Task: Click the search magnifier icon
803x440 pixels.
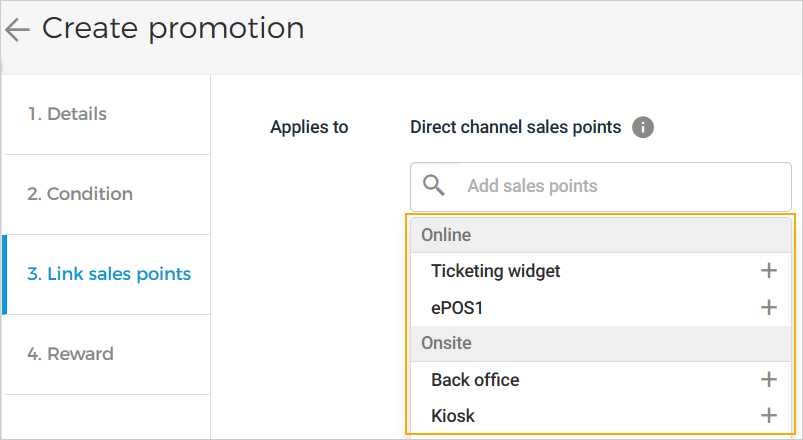Action: [434, 185]
